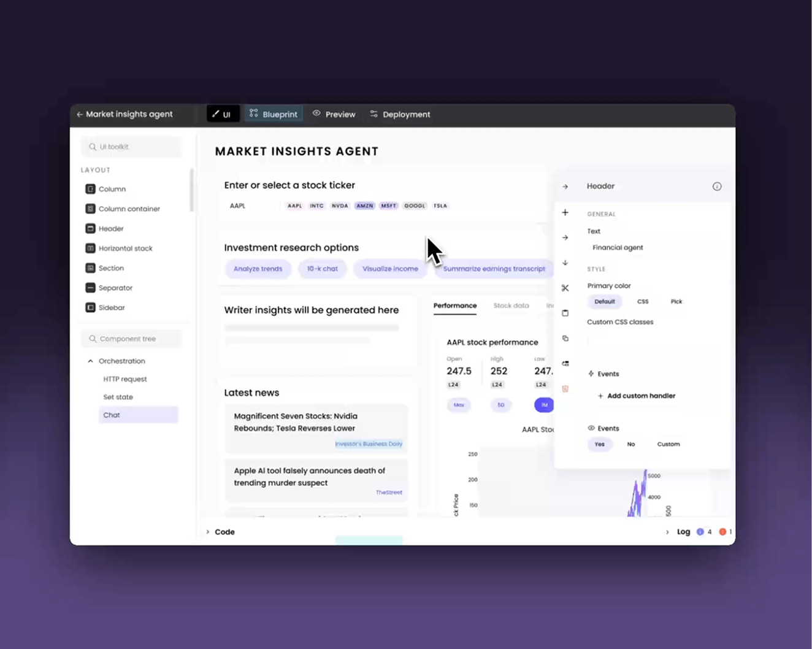The width and height of the screenshot is (812, 649).
Task: Click the Copy icon in the inspector toolbar
Action: (x=565, y=338)
